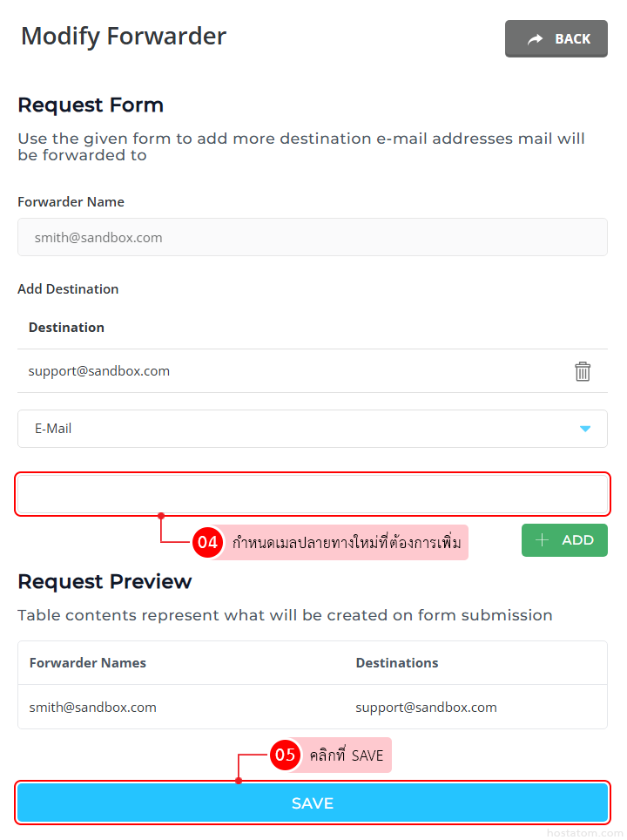Click the plus icon on the ADD button
Image resolution: width=627 pixels, height=840 pixels.
coord(542,540)
